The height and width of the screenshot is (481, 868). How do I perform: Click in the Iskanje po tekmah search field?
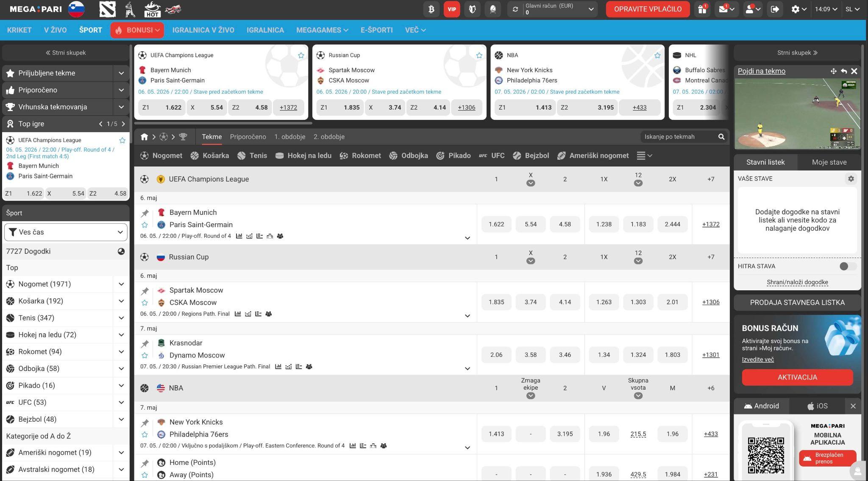tap(679, 137)
